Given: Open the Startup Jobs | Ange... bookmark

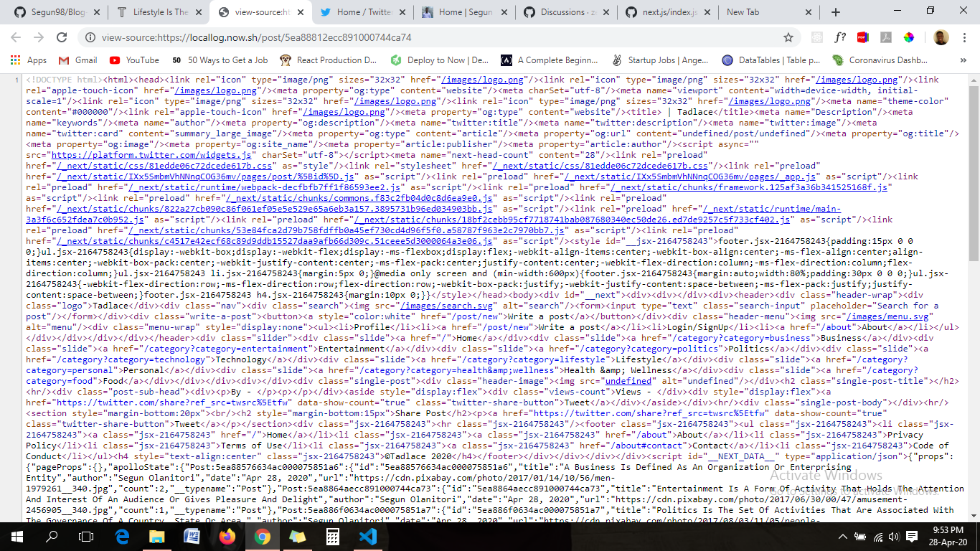Looking at the screenshot, I should 660,60.
